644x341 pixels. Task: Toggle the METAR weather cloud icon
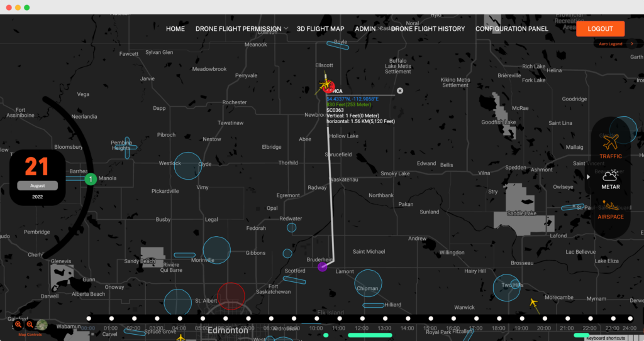(610, 175)
